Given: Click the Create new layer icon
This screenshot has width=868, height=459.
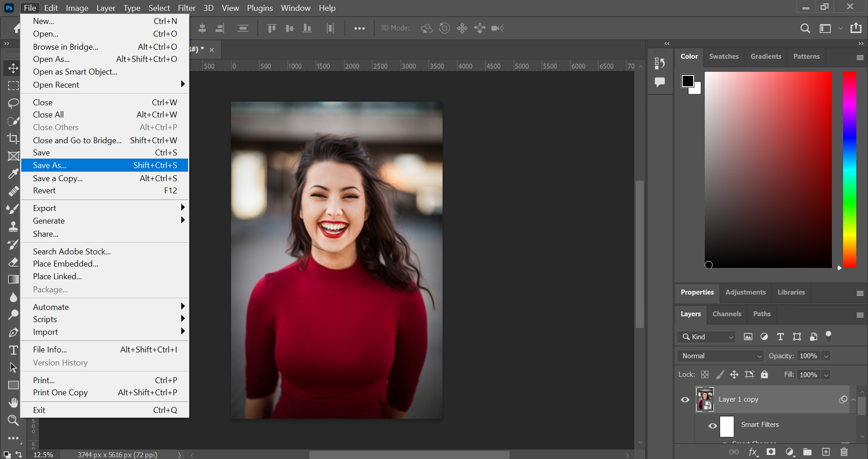Looking at the screenshot, I should pos(826,452).
